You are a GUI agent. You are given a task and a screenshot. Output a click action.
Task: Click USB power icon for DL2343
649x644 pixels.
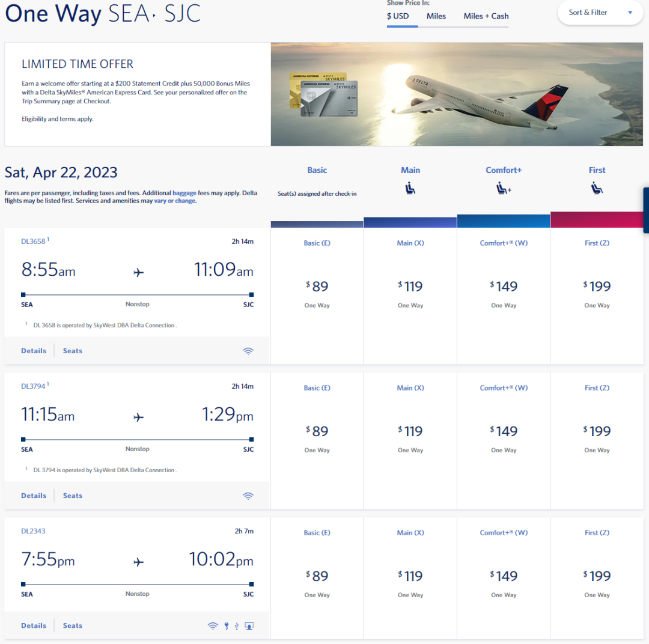(237, 626)
